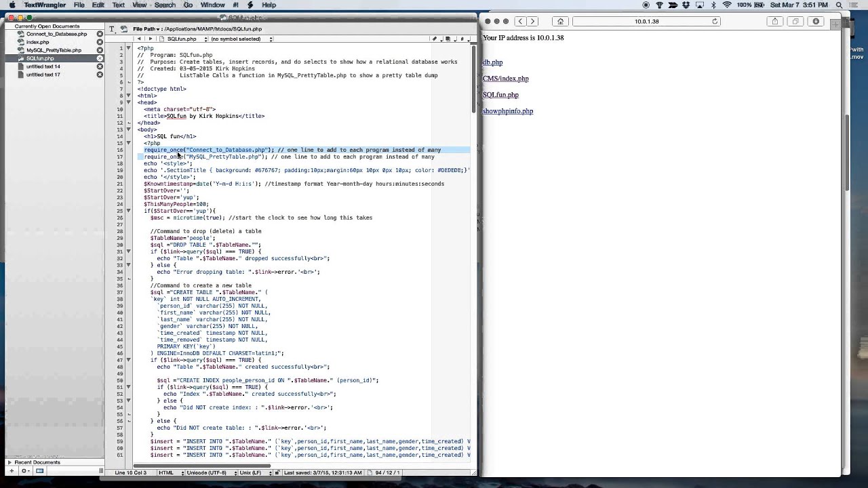Open the File menu
The width and height of the screenshot is (868, 488).
pyautogui.click(x=79, y=5)
